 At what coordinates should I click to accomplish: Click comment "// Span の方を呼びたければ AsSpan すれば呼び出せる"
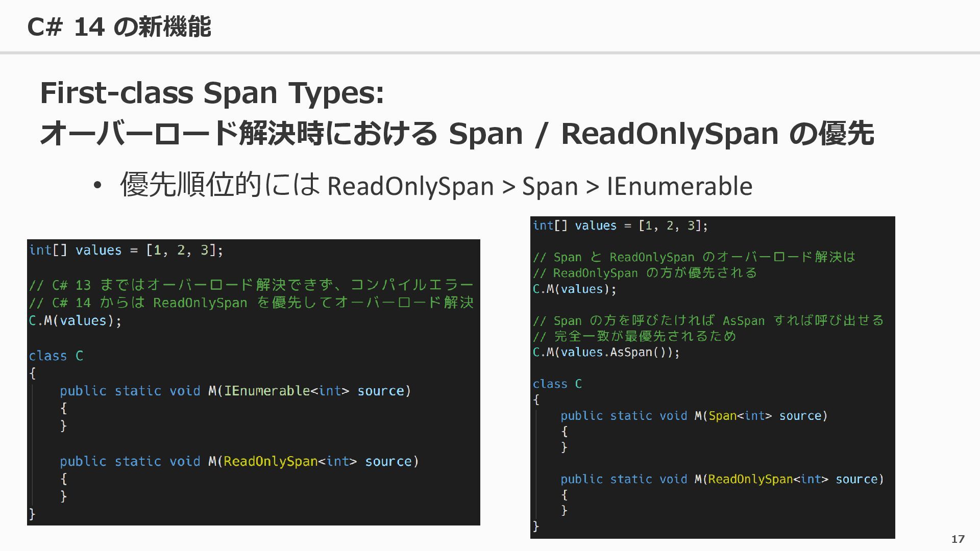[x=708, y=320]
